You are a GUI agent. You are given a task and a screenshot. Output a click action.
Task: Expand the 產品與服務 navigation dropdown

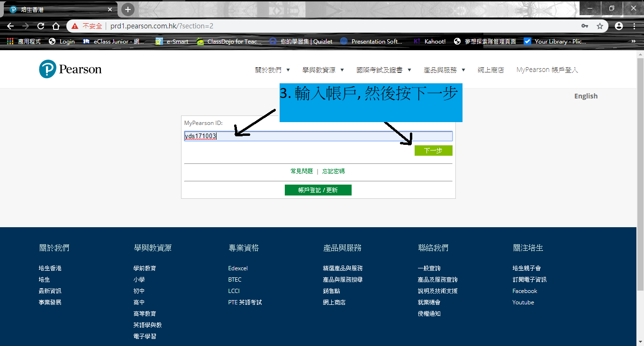tap(444, 70)
